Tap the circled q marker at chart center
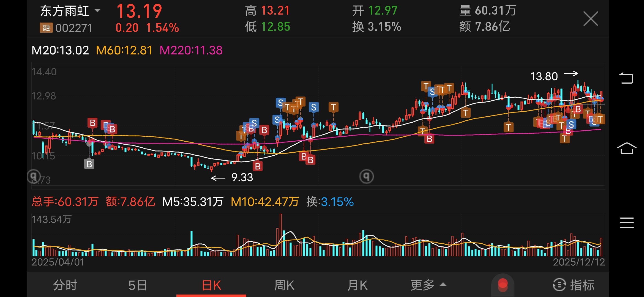This screenshot has height=297, width=644. coord(366,176)
